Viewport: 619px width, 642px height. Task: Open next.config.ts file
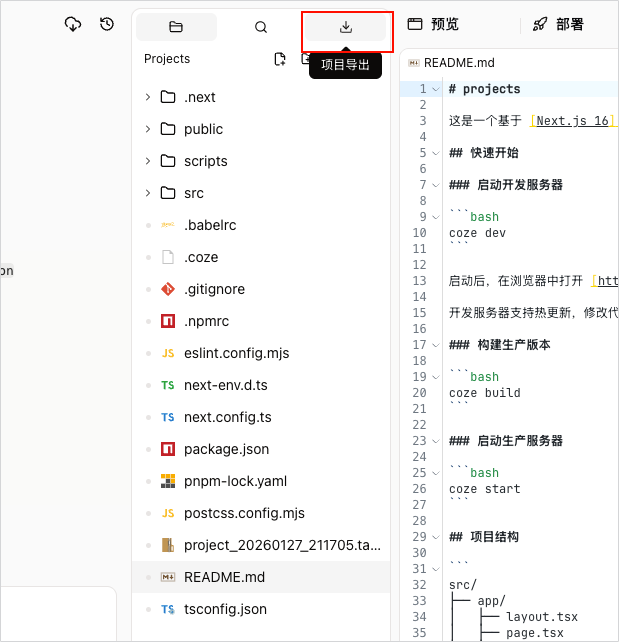(261, 417)
